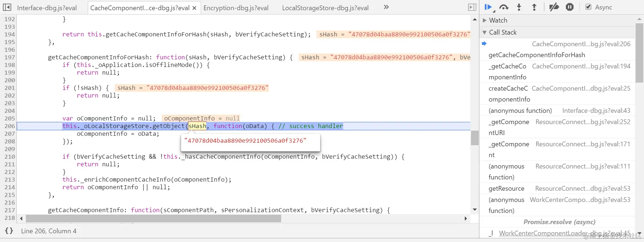644x242 pixels.
Task: Open ResourceConnect...bg.js?eval:252 source link
Action: 583,122
